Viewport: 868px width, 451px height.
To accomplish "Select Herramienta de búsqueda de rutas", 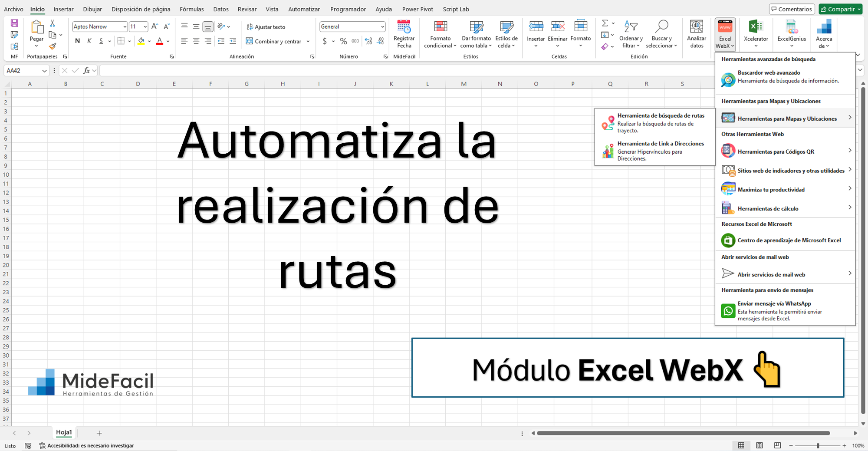I will [x=655, y=123].
